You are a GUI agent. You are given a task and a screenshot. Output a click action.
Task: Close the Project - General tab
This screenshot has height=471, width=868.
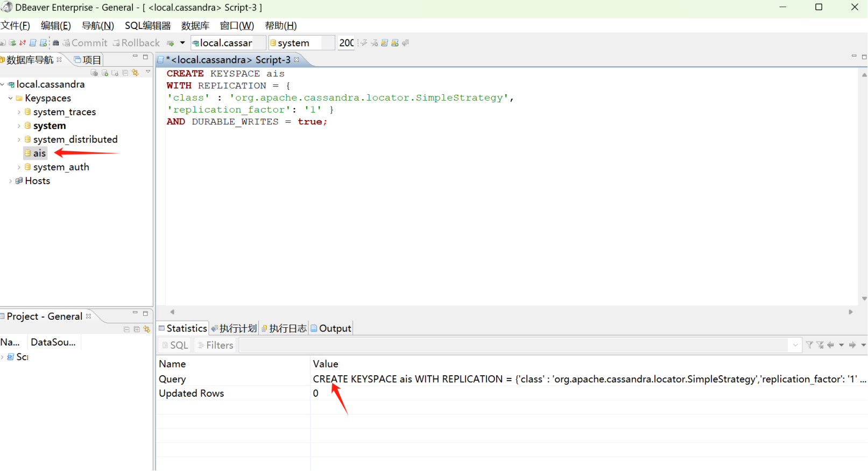[89, 316]
